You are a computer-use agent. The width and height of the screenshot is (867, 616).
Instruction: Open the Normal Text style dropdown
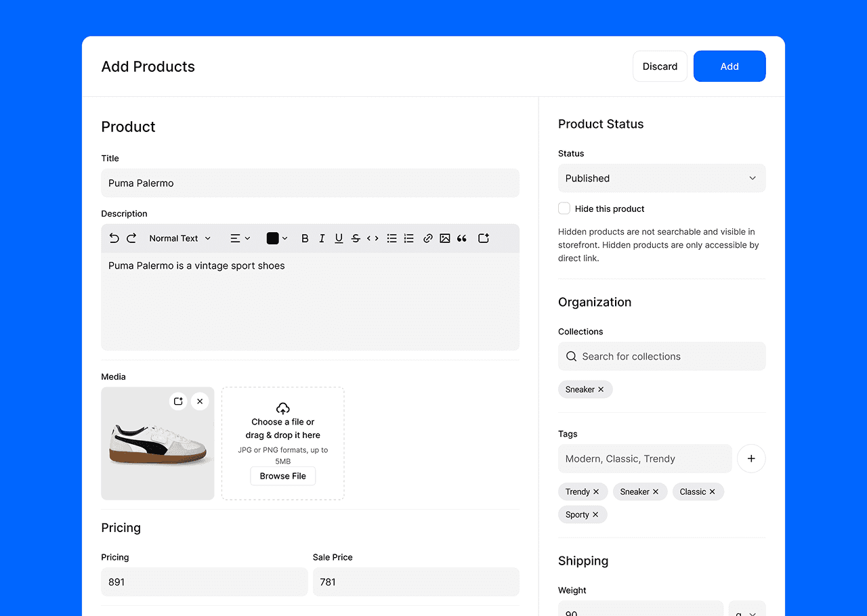180,238
